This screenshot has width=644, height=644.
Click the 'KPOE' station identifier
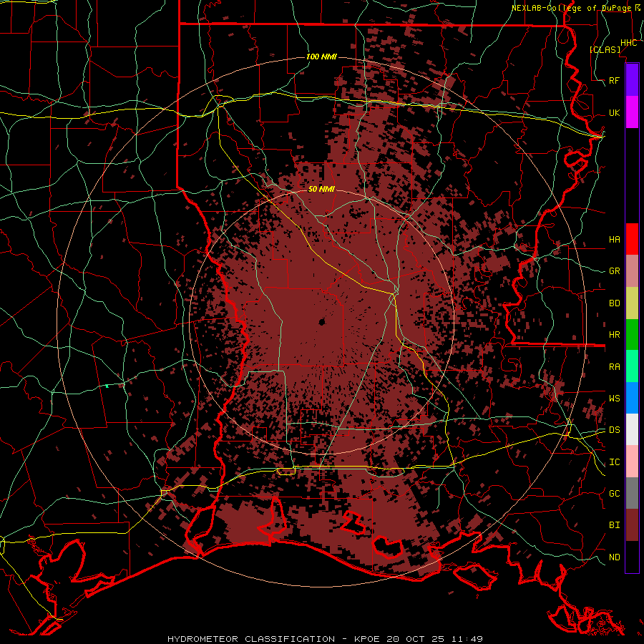pyautogui.click(x=368, y=639)
